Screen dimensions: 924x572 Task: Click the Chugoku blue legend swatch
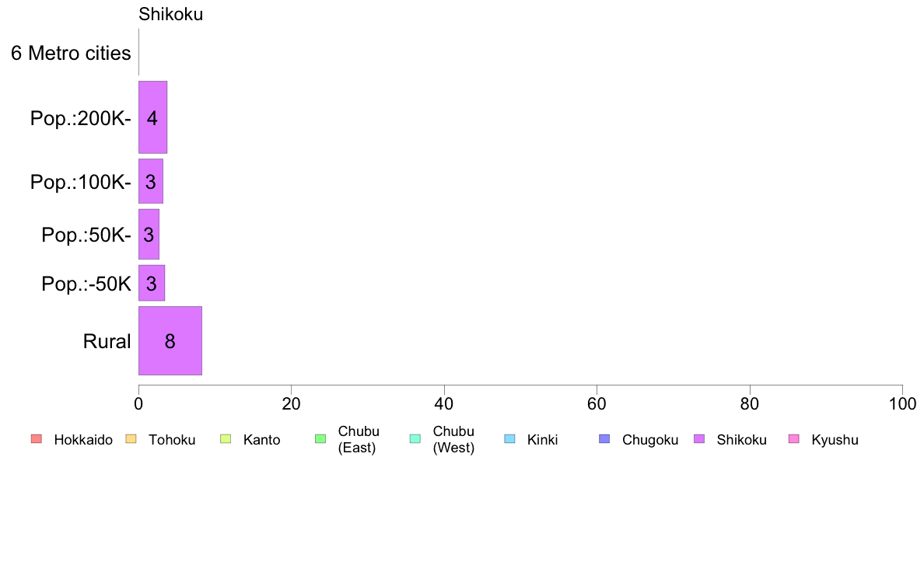tap(604, 439)
